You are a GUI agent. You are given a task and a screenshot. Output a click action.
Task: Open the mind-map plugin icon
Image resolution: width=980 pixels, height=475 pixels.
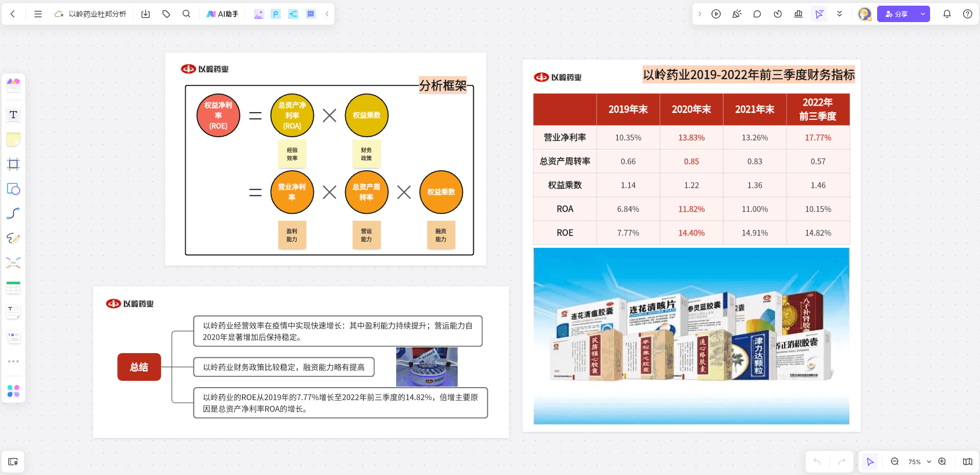pos(293,14)
